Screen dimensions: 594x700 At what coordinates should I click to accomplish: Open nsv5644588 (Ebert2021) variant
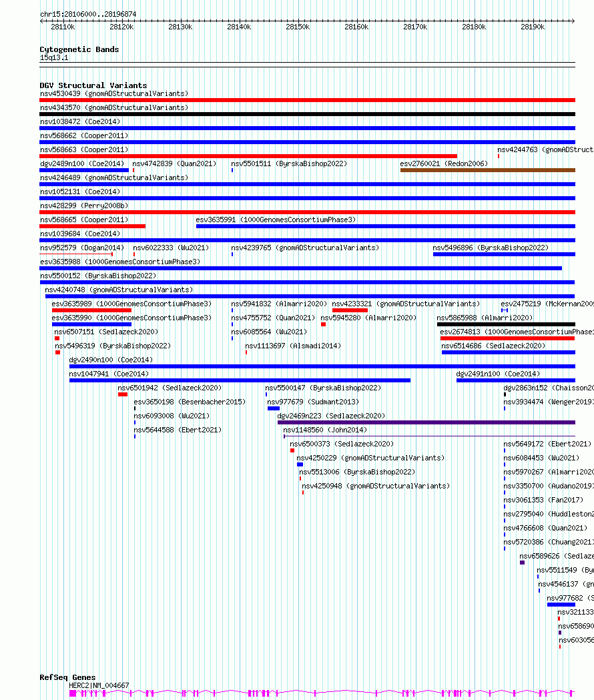click(x=178, y=430)
